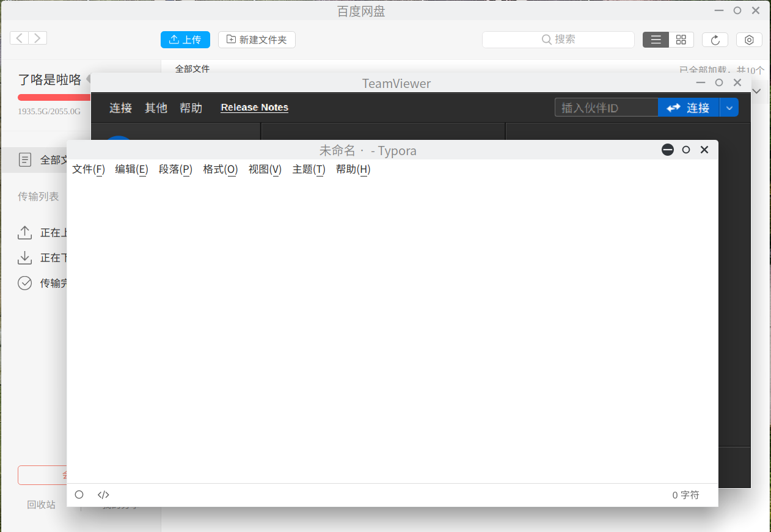Open the Typora 段落(P) paragraph menu

175,169
